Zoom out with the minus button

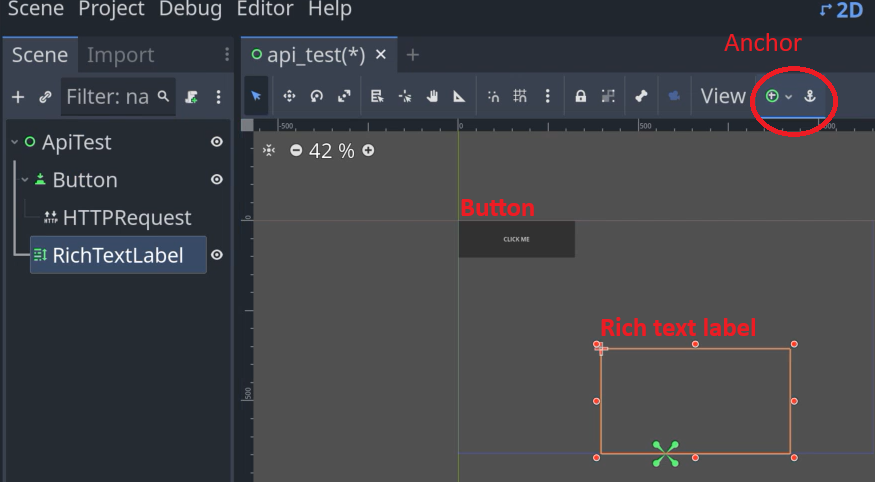point(296,150)
